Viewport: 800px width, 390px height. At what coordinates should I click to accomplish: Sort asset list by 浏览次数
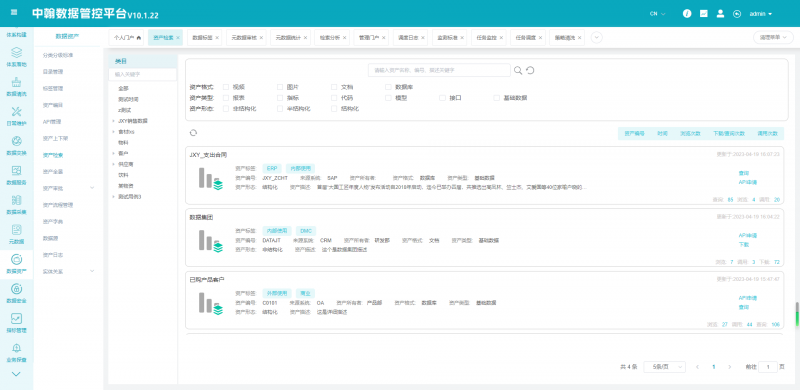[x=690, y=133]
